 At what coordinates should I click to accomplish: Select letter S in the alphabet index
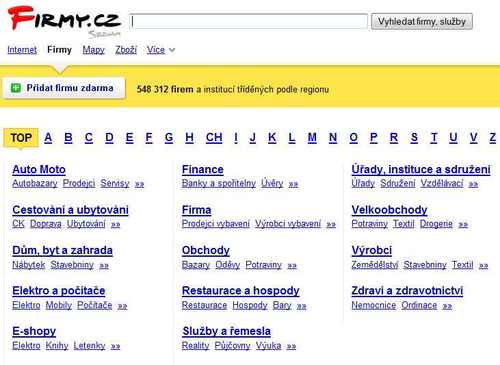pos(414,138)
